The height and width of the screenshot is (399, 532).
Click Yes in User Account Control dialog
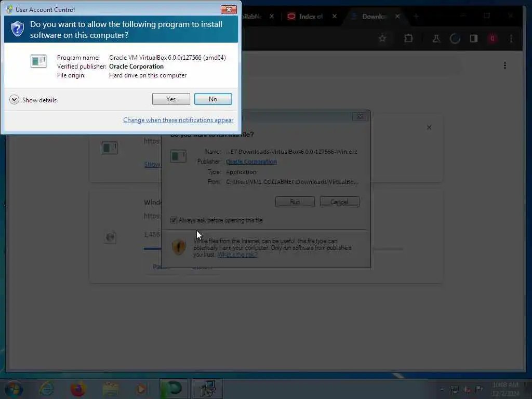171,99
